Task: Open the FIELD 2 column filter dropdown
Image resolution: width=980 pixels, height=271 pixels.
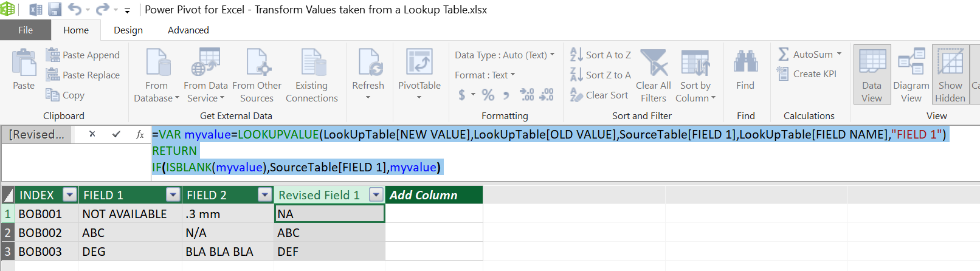Action: (265, 194)
